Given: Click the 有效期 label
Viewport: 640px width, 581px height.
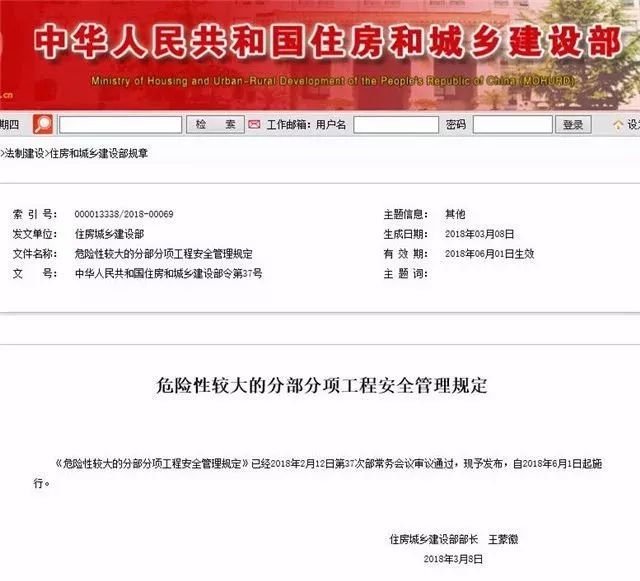Looking at the screenshot, I should coord(406,254).
